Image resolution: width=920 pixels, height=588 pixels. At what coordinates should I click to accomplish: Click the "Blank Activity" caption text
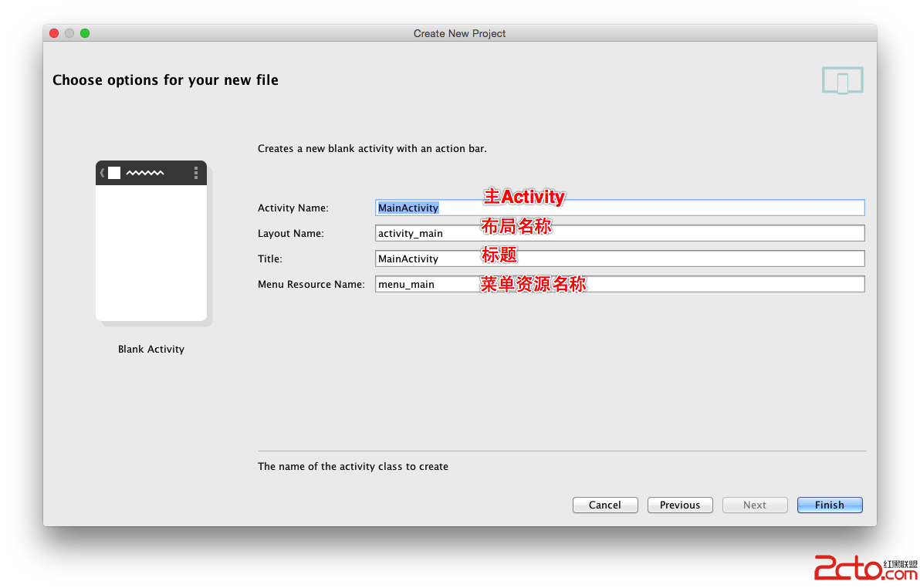click(x=151, y=349)
